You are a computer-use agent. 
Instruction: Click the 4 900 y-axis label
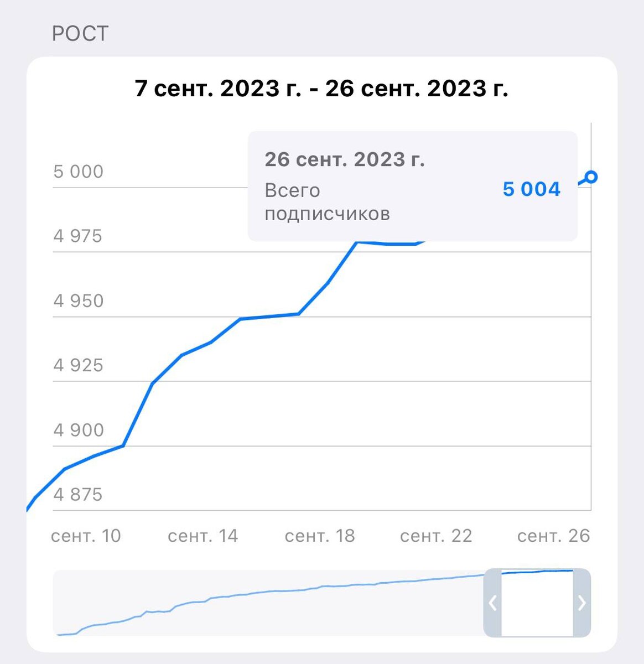[x=79, y=430]
